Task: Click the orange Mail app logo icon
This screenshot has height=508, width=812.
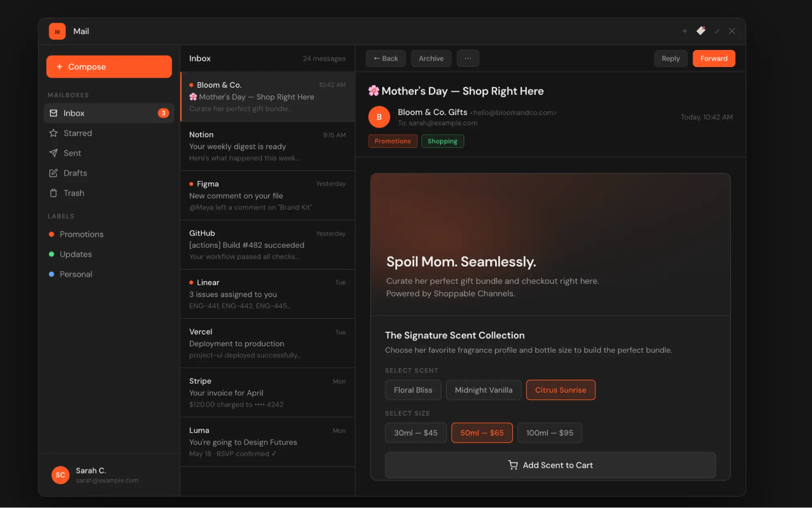Action: (57, 31)
